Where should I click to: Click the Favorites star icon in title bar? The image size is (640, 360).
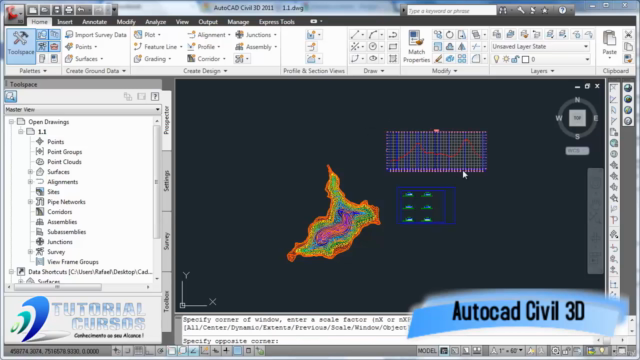pyautogui.click(x=544, y=10)
